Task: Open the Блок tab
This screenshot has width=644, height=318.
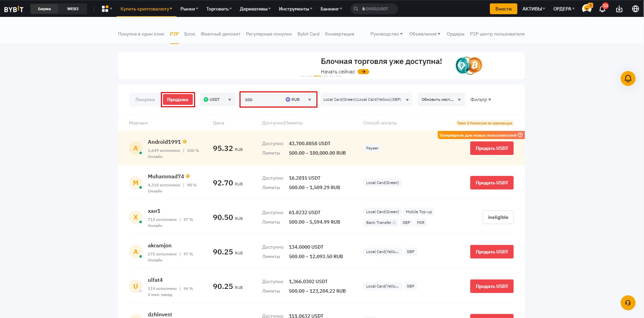Action: [190, 34]
